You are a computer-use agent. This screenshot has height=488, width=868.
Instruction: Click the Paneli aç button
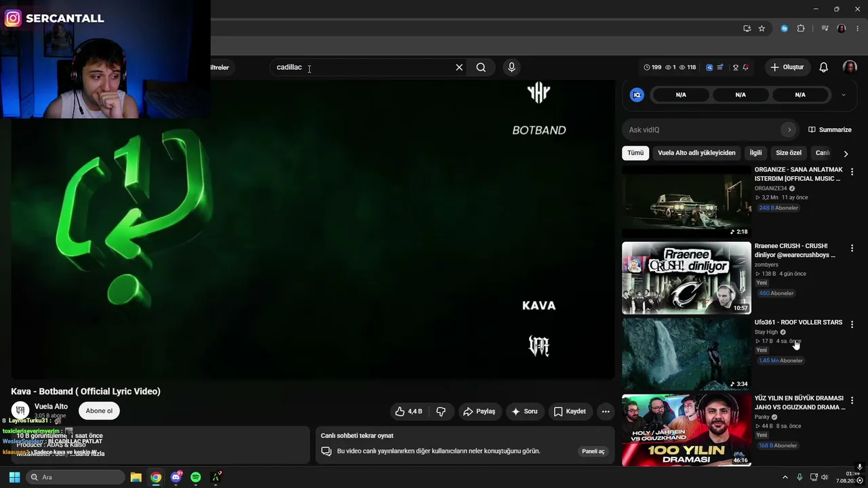point(593,451)
